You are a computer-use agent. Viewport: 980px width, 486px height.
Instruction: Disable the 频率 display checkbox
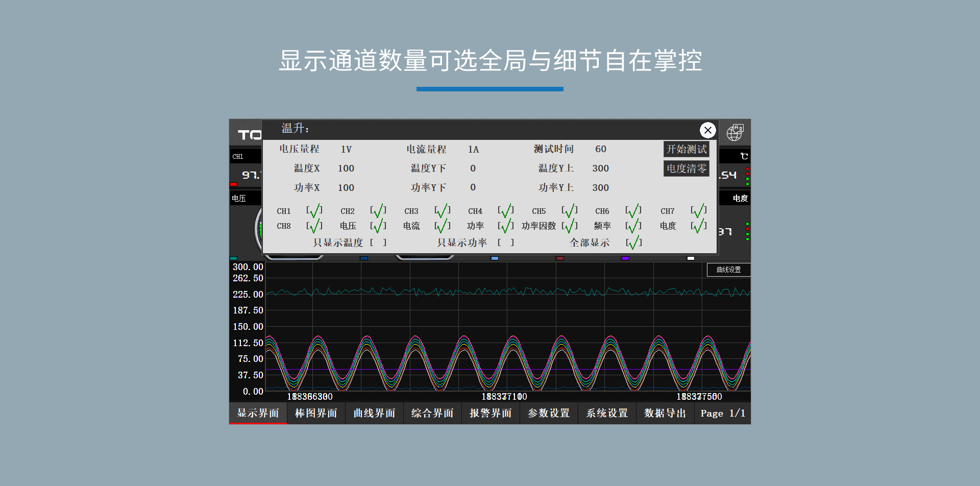coord(633,225)
